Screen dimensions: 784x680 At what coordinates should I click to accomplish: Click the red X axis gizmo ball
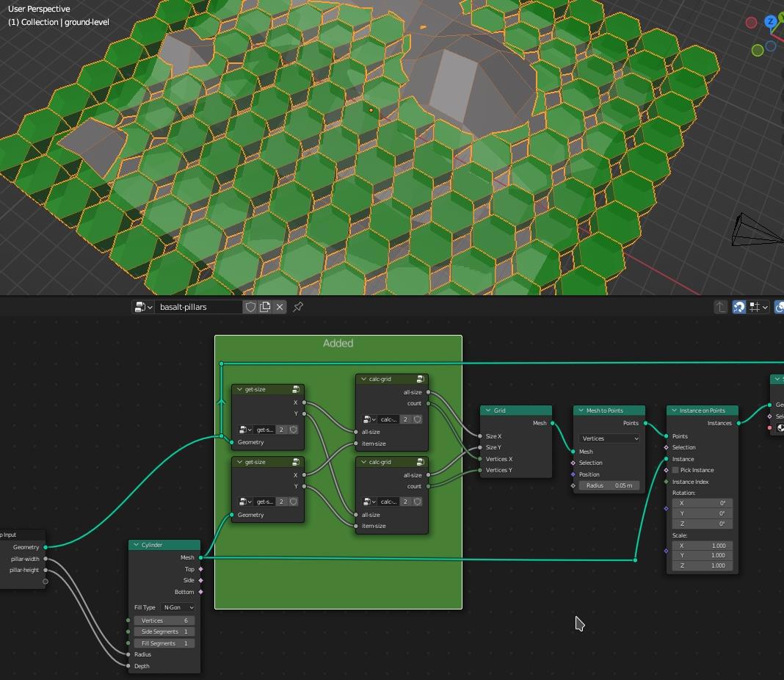point(751,23)
